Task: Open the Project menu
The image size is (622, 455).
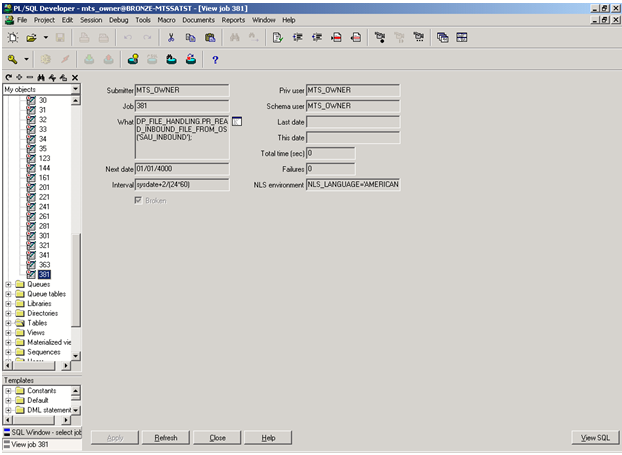Action: pos(44,20)
